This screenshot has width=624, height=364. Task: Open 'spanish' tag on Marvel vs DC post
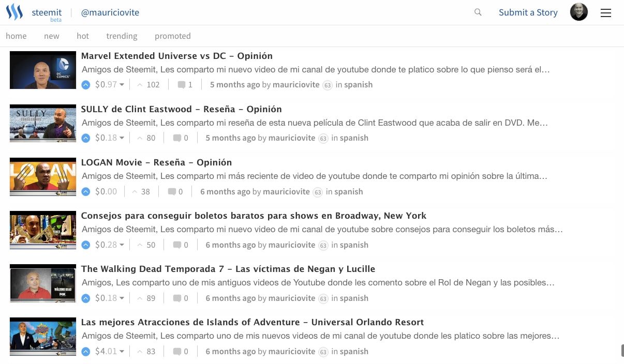pyautogui.click(x=359, y=85)
